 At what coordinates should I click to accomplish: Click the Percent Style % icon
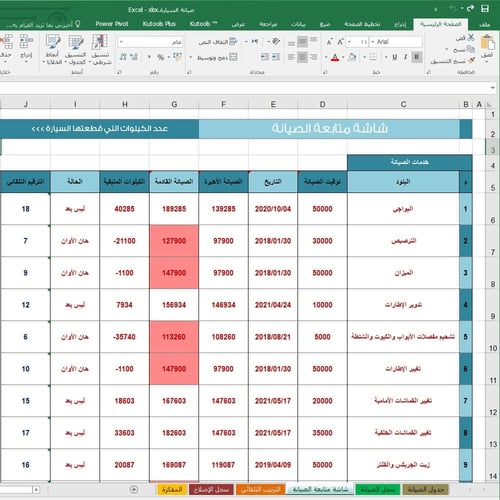[161, 57]
